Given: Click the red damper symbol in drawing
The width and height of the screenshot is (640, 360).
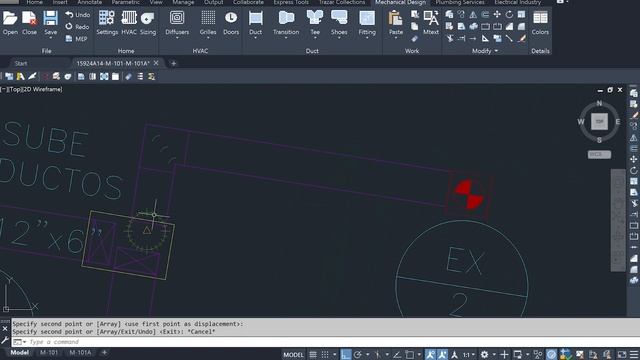Looking at the screenshot, I should coord(469,194).
